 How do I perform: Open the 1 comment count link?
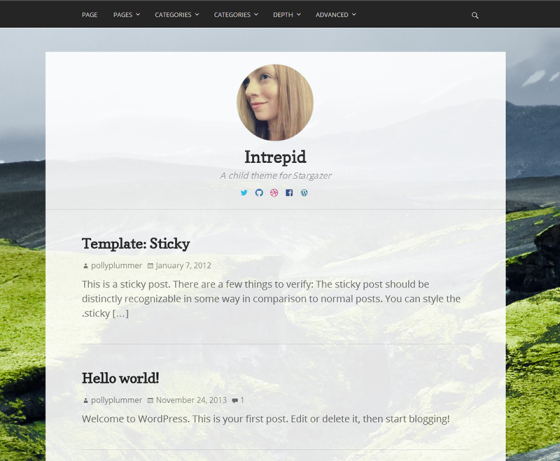[x=242, y=400]
